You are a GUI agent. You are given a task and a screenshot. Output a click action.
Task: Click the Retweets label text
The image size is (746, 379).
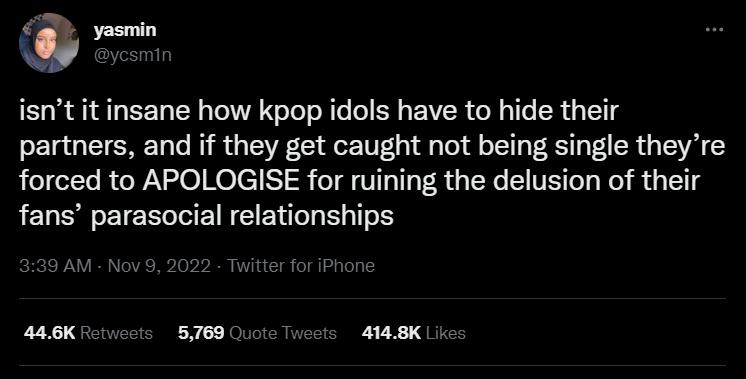pyautogui.click(x=117, y=333)
